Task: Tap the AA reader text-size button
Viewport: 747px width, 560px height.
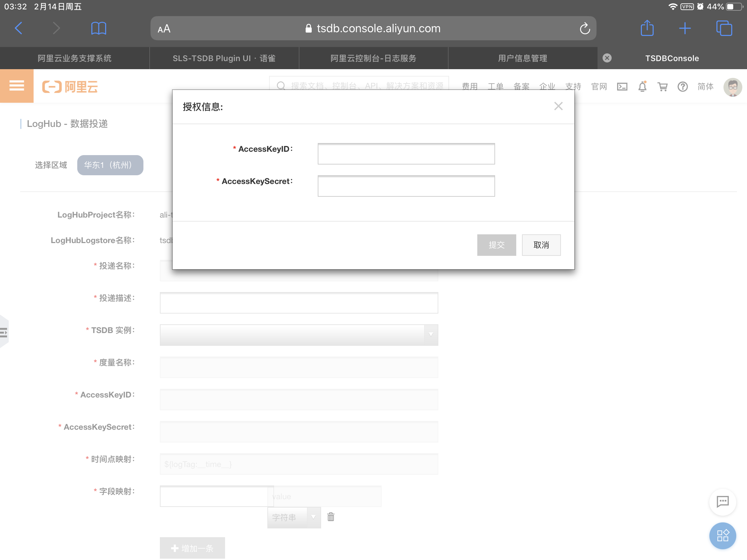Action: pyautogui.click(x=164, y=29)
